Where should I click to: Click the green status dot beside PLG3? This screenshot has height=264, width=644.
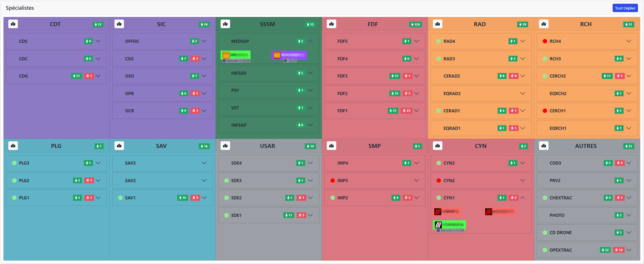click(x=14, y=163)
